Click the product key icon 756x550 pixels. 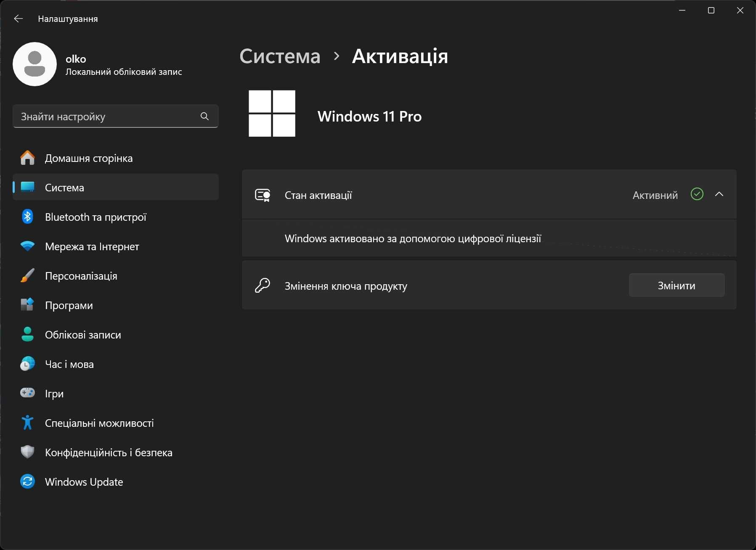[263, 285]
